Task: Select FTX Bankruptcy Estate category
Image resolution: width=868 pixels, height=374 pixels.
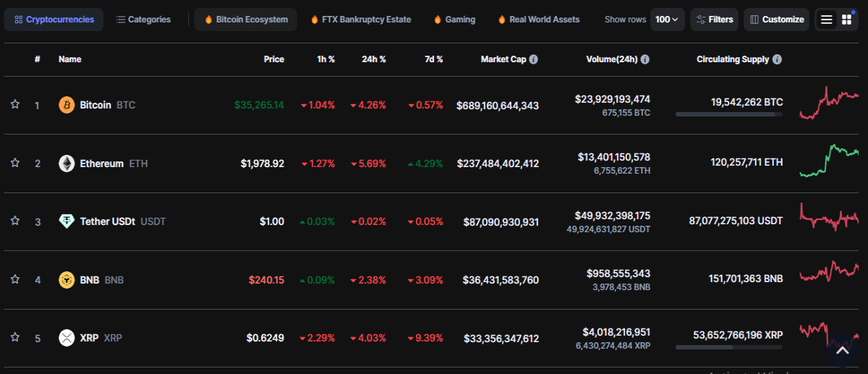Action: (361, 20)
